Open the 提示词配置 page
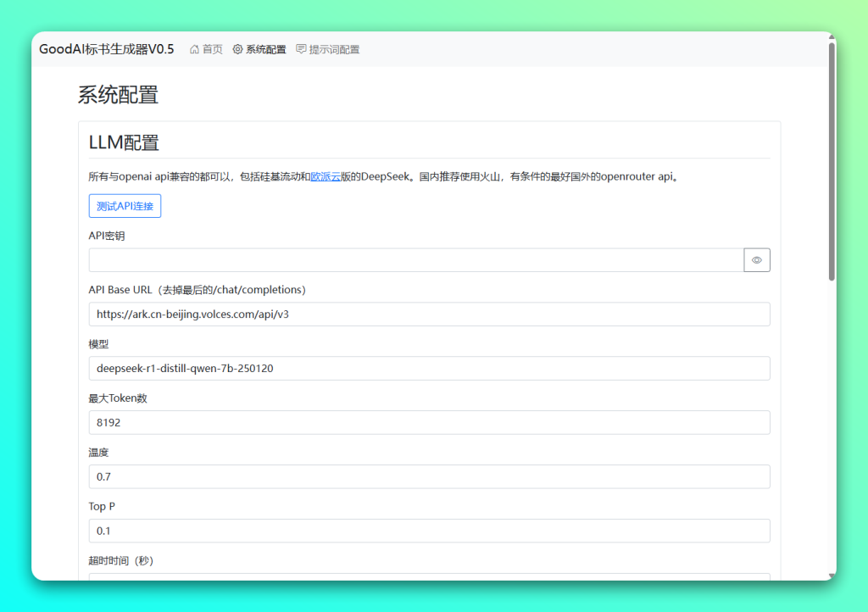 coord(328,49)
